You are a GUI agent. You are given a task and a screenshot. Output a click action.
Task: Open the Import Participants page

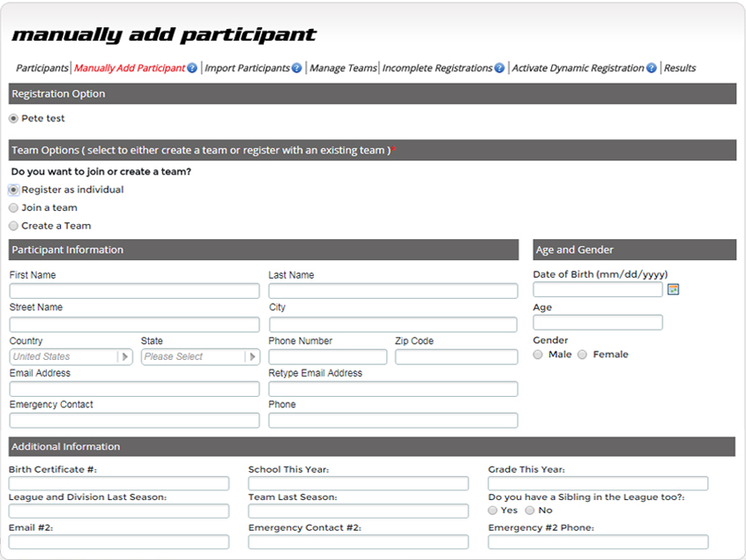[247, 68]
